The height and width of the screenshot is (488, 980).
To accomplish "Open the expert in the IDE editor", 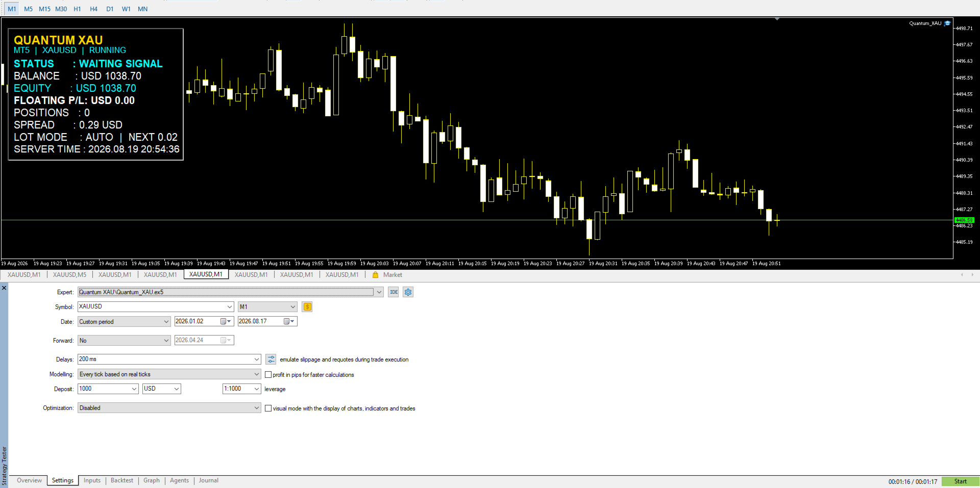I will point(394,292).
